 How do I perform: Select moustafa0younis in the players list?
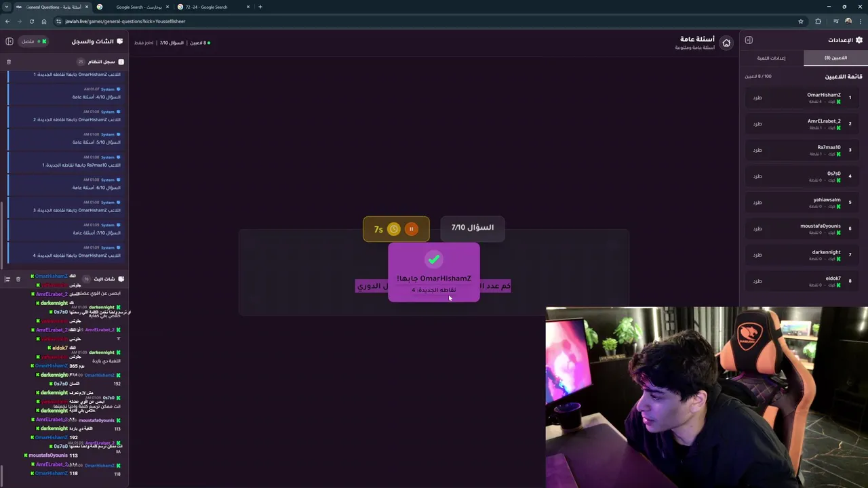click(804, 228)
